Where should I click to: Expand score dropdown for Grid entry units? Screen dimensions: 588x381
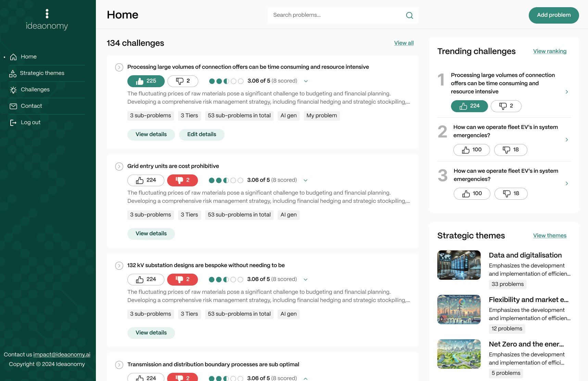pos(305,180)
